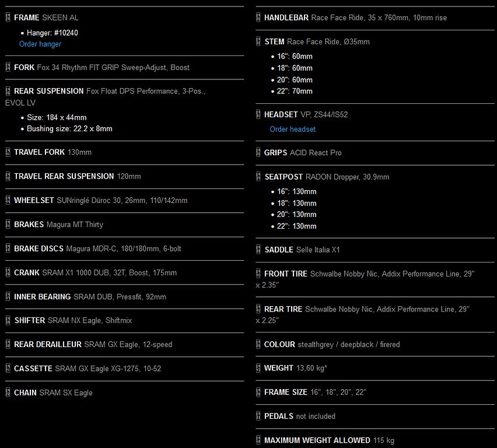
Task: Click the stem bullet '22": 70mm'
Action: tap(295, 92)
